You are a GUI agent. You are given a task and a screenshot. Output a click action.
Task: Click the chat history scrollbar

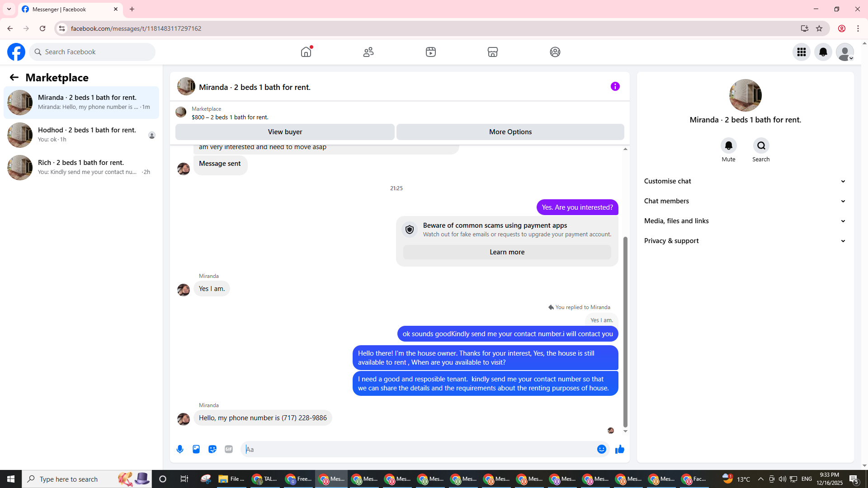pyautogui.click(x=625, y=332)
